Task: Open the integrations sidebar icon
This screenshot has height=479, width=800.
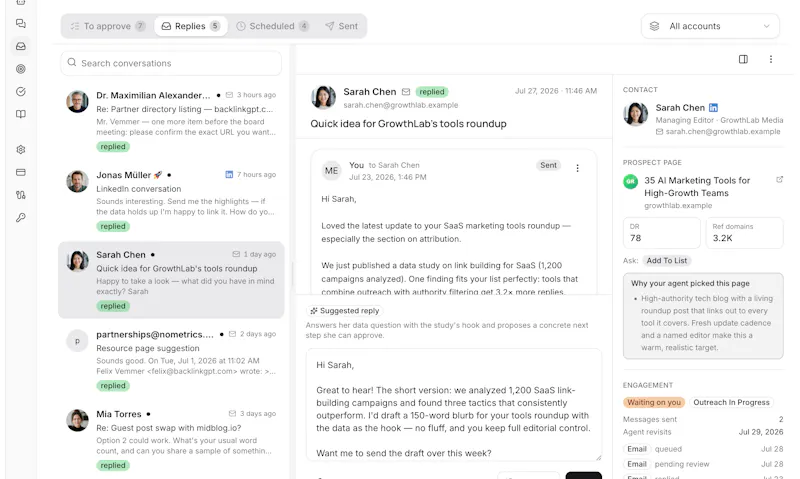Action: click(21, 195)
